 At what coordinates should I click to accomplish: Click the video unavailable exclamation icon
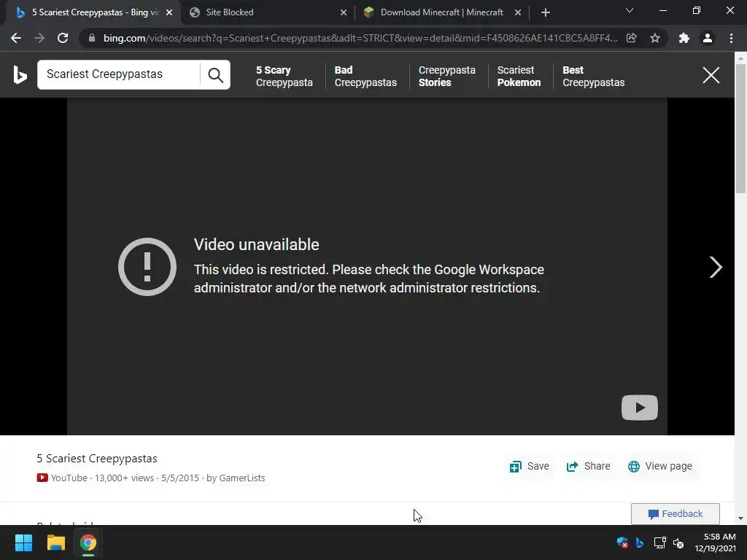[x=147, y=267]
